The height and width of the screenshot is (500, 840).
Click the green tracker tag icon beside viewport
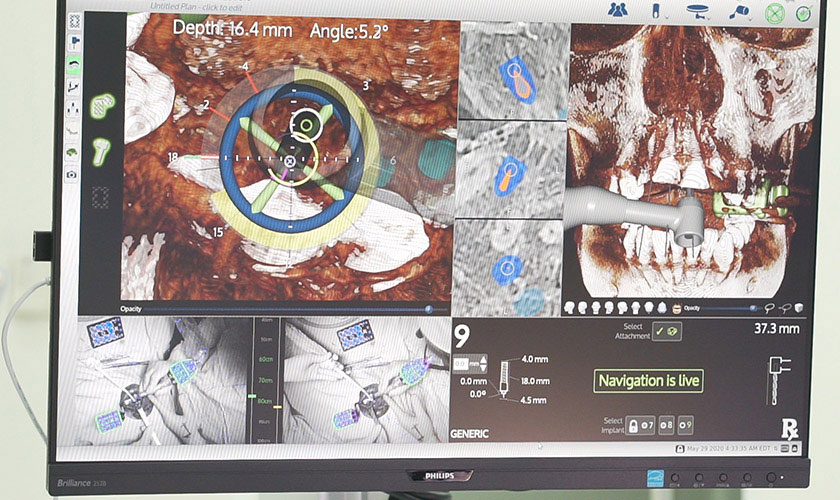tap(102, 105)
